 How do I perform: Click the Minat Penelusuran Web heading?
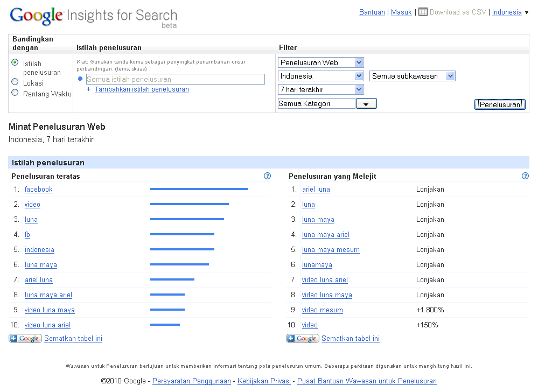57,127
